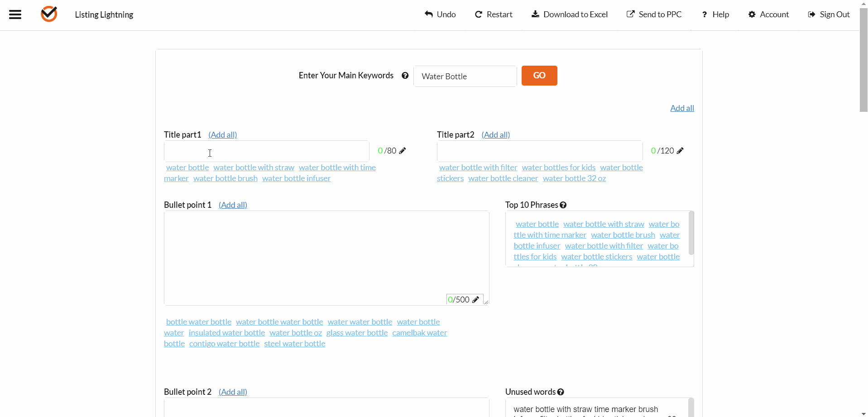Click Add all for Title part2
868x417 pixels.
click(496, 135)
